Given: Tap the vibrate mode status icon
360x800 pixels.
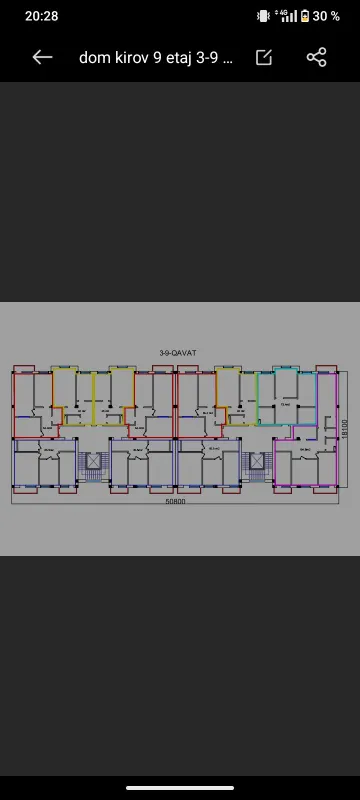Looking at the screenshot, I should click(x=263, y=16).
